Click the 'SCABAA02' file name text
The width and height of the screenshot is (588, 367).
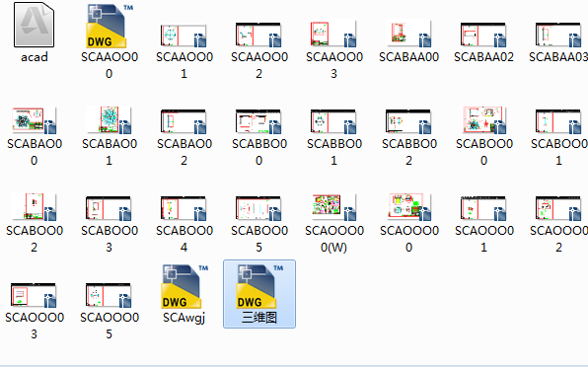pyautogui.click(x=483, y=57)
